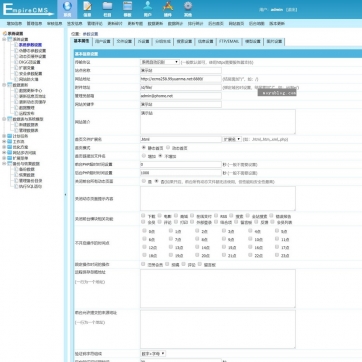
Task: Click the 站点名称 site name input field
Action: pos(181,70)
